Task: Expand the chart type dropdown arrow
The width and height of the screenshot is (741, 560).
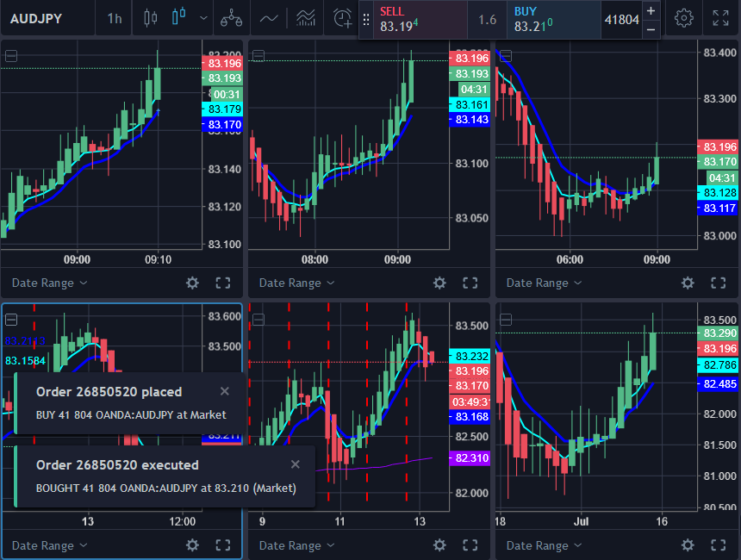Action: (203, 18)
